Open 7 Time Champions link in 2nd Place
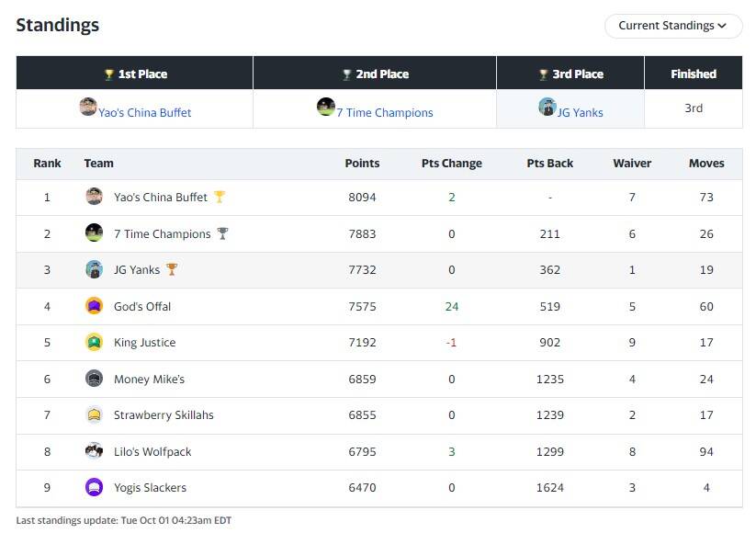 click(x=385, y=113)
